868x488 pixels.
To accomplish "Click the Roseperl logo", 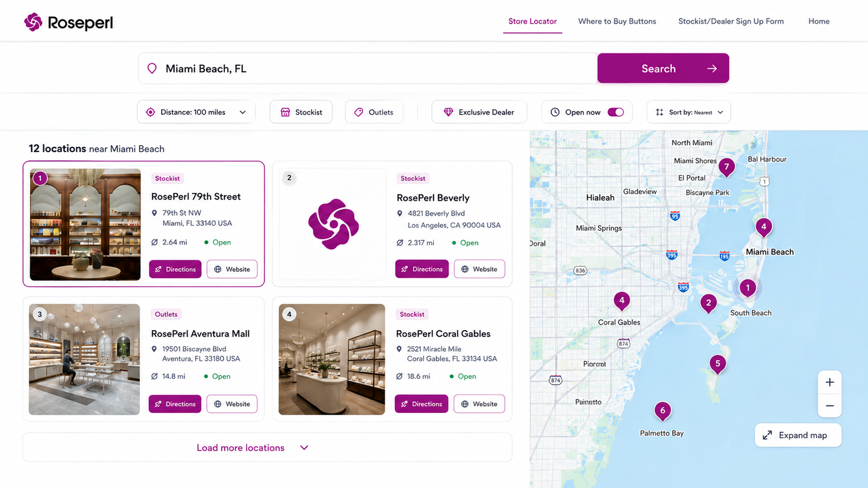I will tap(68, 22).
